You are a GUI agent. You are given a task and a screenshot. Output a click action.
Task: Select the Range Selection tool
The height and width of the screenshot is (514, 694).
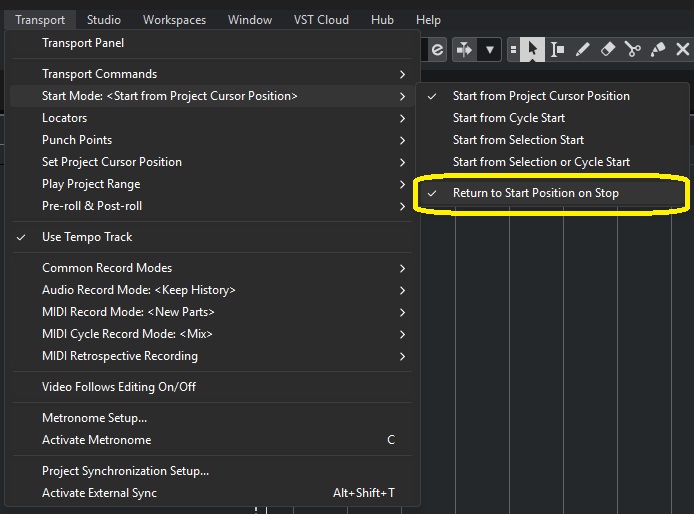[557, 49]
